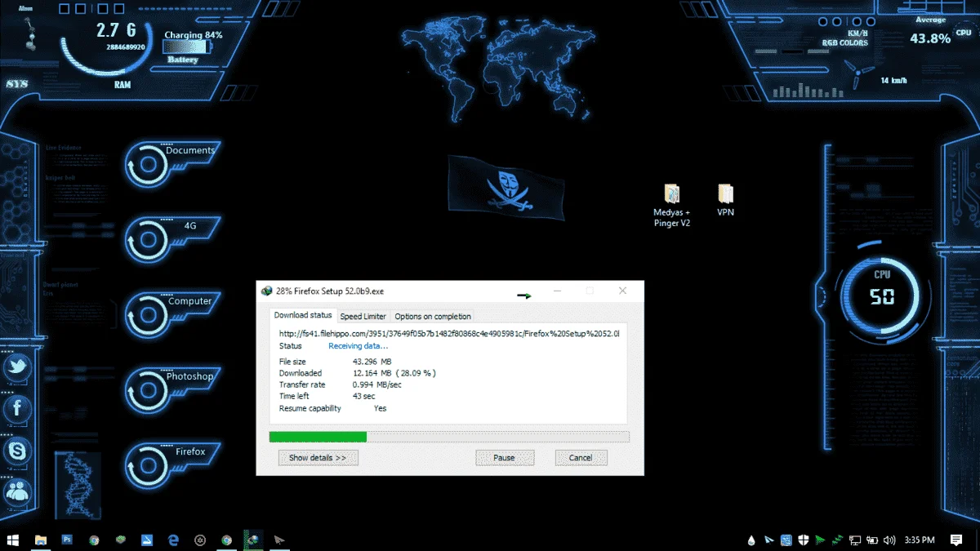Open the Windows Start menu
The width and height of the screenshot is (980, 551).
click(13, 540)
